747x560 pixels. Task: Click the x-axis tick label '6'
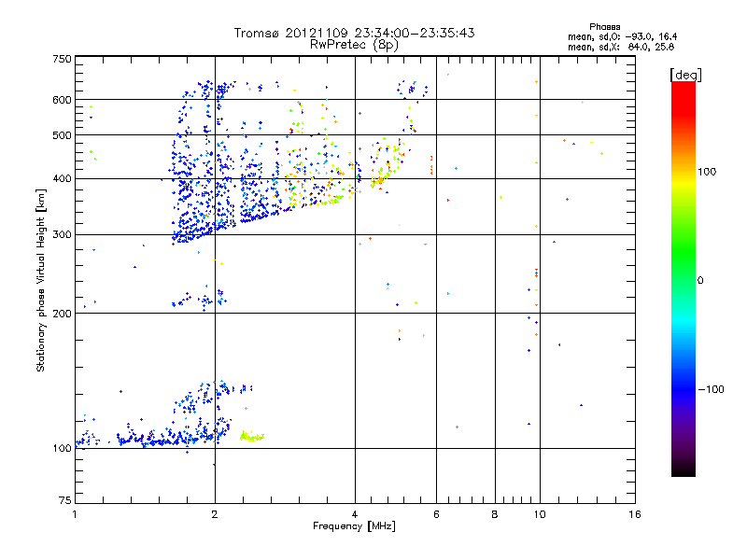[436, 514]
